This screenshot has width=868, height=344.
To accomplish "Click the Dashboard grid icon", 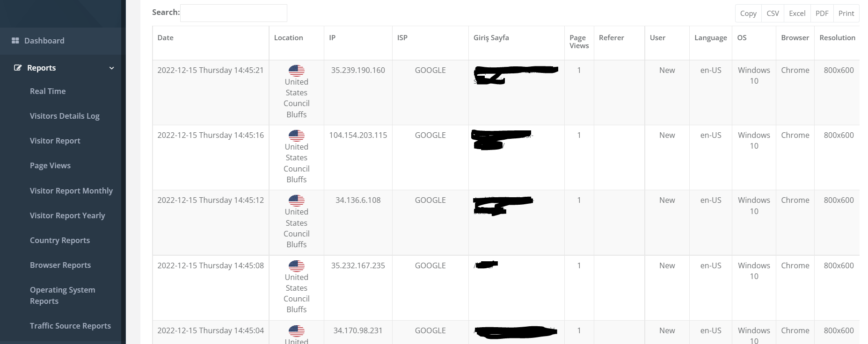I will pyautogui.click(x=15, y=41).
